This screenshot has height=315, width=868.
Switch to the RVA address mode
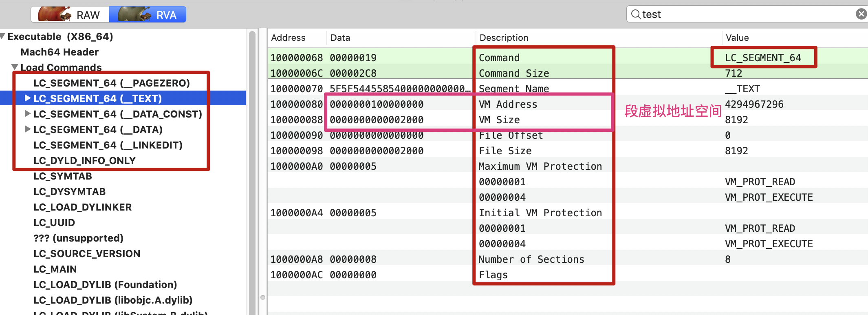coord(148,15)
